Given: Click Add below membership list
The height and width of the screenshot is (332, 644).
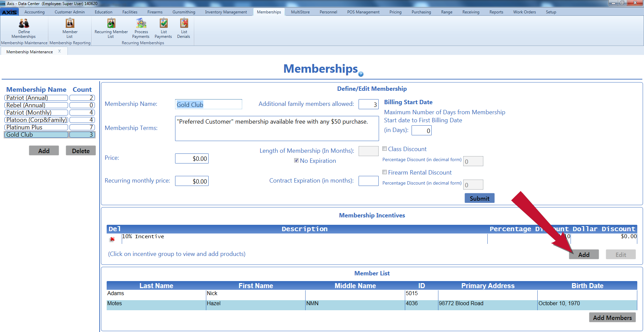Looking at the screenshot, I should click(44, 151).
